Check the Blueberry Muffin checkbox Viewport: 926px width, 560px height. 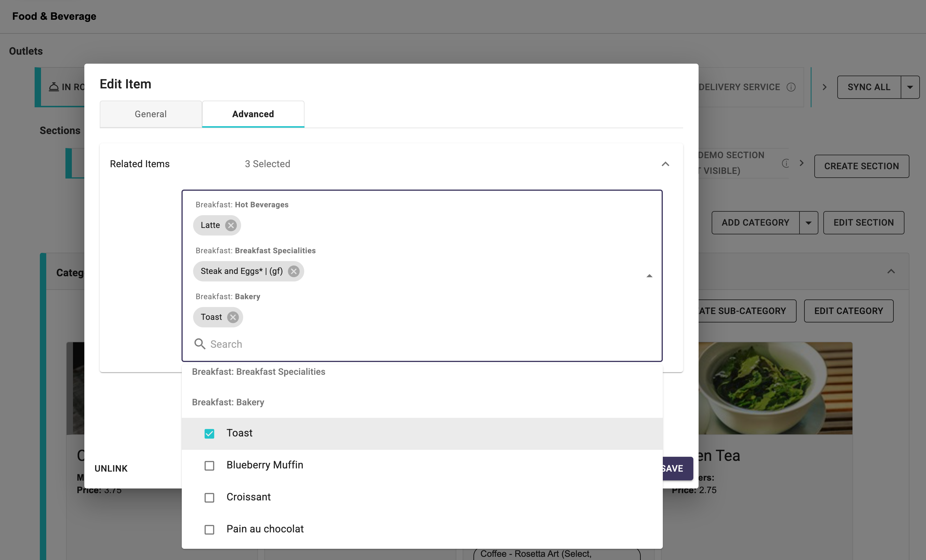click(209, 465)
